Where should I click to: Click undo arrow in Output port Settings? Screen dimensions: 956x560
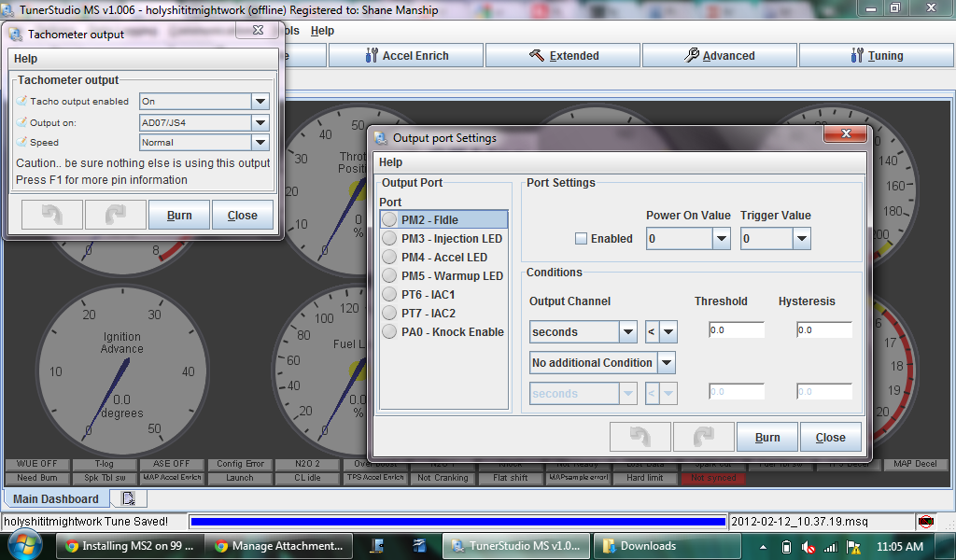(x=640, y=437)
